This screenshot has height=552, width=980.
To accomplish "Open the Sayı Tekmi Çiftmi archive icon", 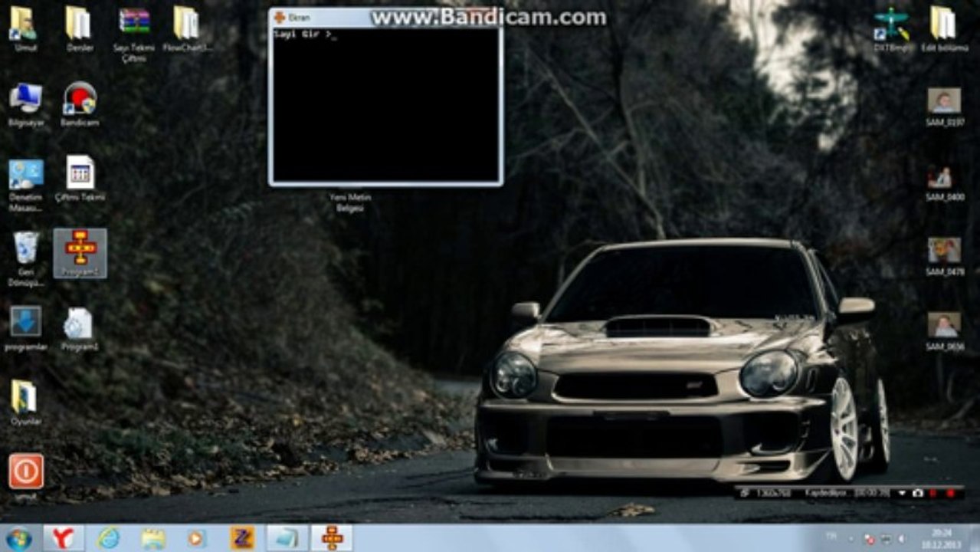I will tap(134, 34).
